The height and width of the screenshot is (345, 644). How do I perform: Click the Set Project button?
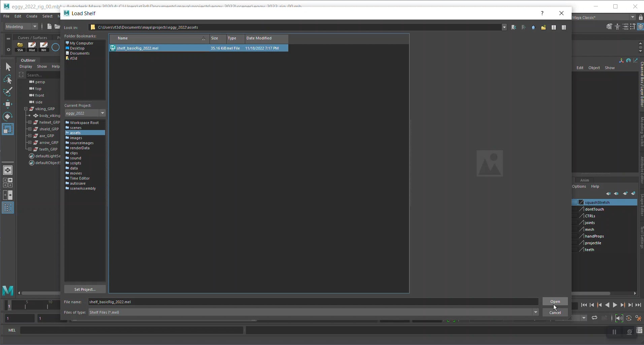click(x=85, y=289)
